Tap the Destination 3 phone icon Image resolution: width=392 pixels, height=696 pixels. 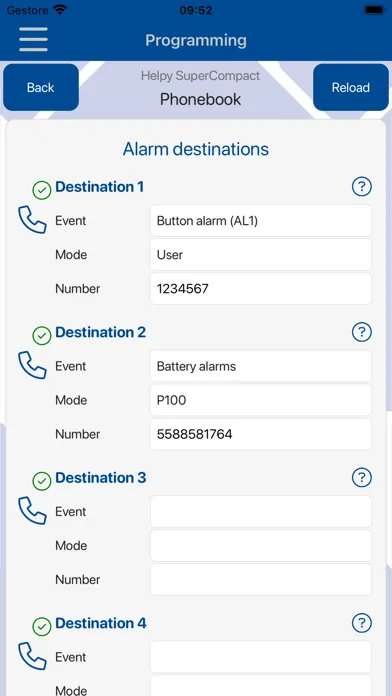coord(32,510)
